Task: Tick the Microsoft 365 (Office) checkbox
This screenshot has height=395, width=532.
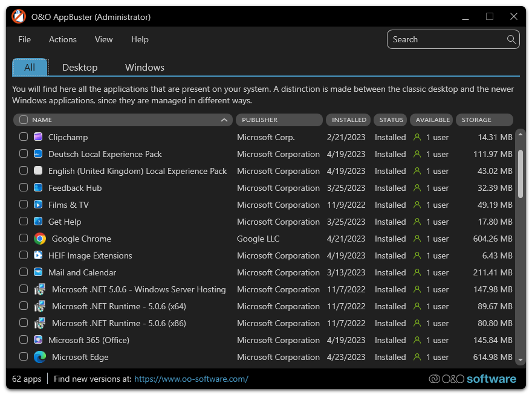Action: click(24, 339)
